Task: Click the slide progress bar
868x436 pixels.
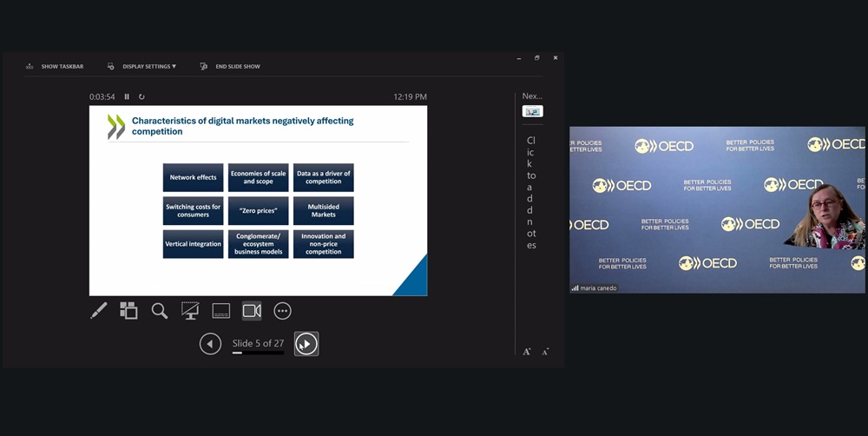Action: click(x=258, y=353)
